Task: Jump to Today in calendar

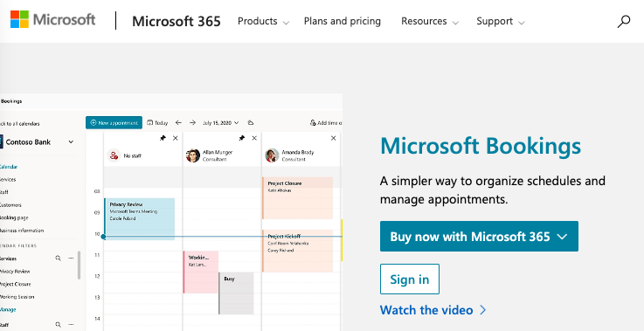Action: (x=157, y=123)
